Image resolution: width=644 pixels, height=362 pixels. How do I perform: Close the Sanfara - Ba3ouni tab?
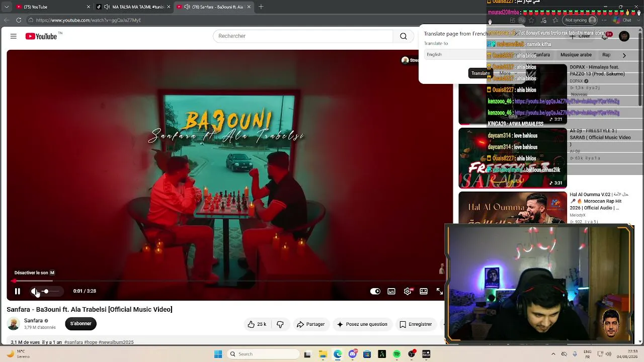tap(249, 7)
